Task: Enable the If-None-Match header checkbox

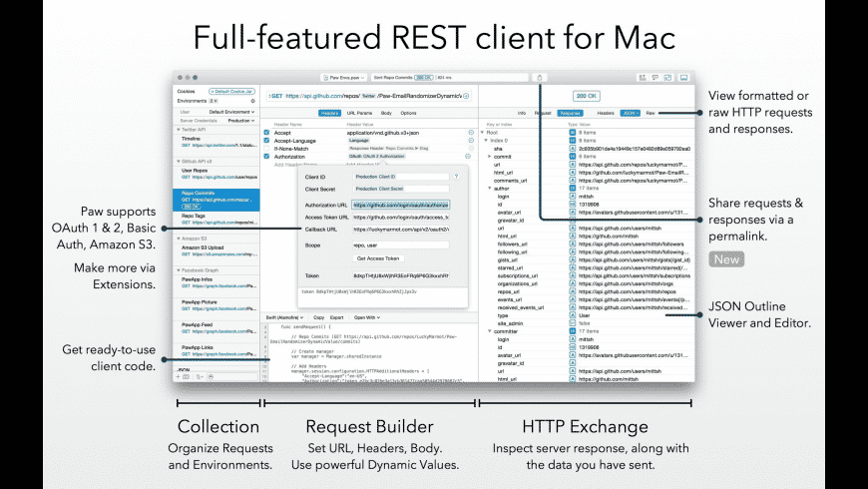Action: [x=266, y=149]
